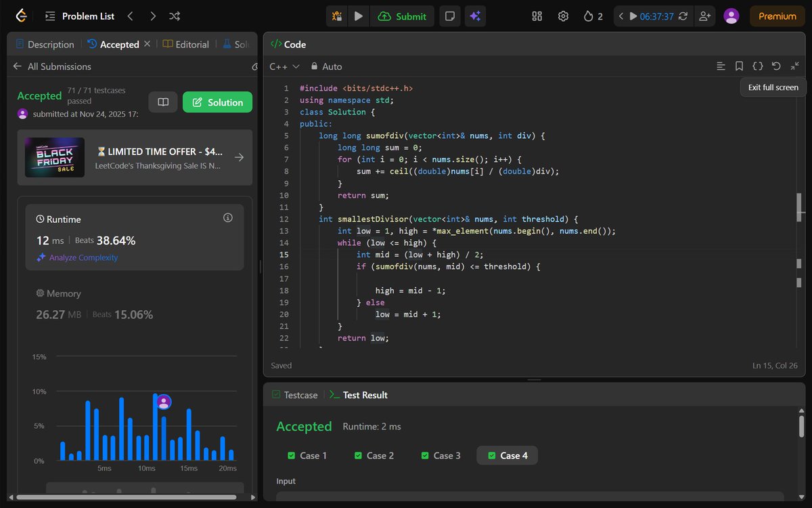Open the streak flame counter
The width and height of the screenshot is (812, 508).
point(593,16)
